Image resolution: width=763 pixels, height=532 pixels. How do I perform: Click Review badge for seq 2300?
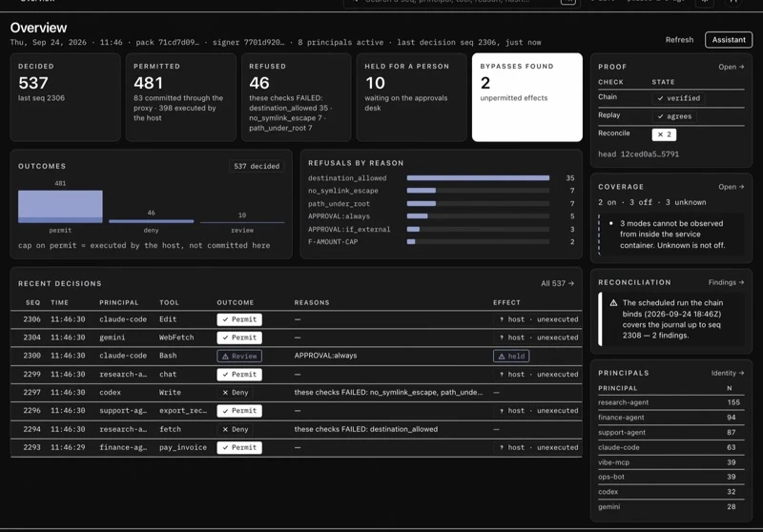tap(239, 356)
